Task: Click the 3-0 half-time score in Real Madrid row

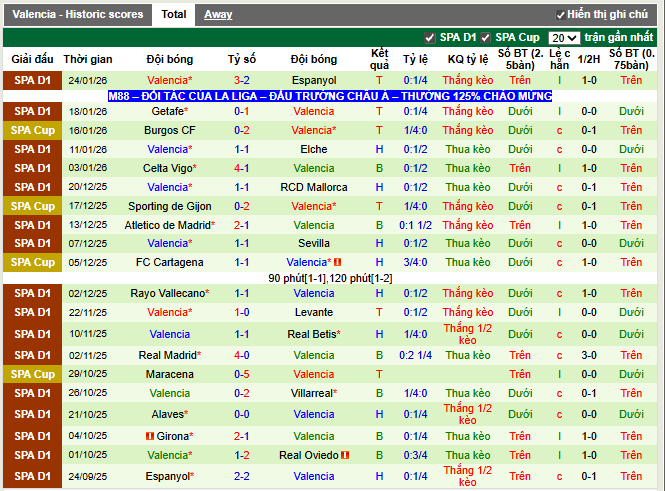Action: pos(589,355)
